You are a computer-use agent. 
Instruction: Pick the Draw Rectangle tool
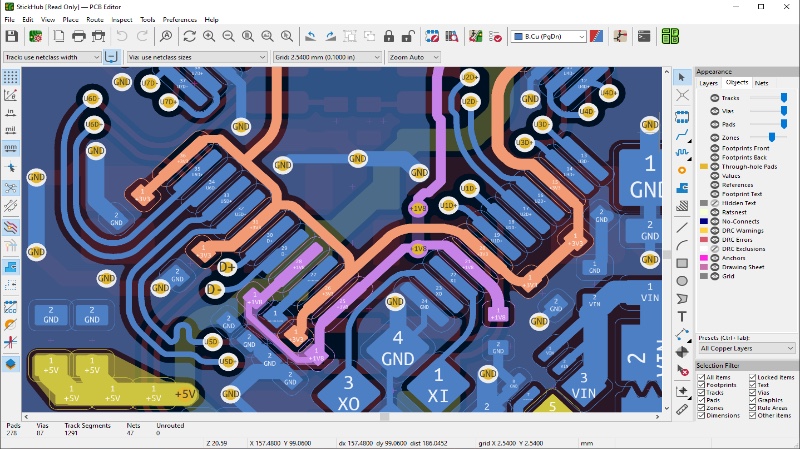coord(682,263)
